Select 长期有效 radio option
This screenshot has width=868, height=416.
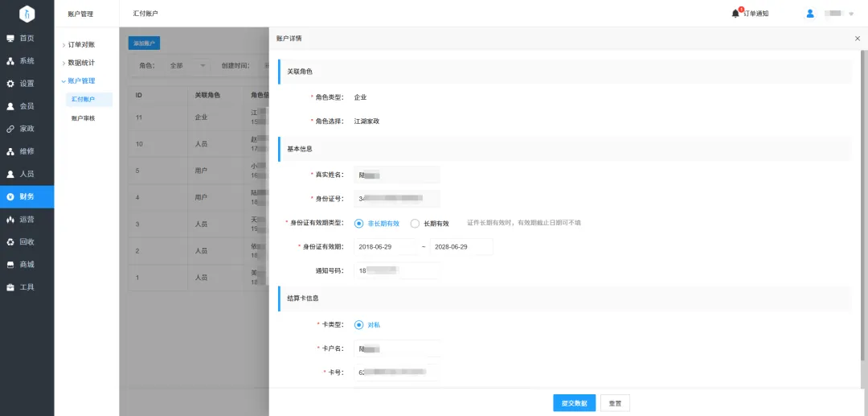pyautogui.click(x=415, y=224)
